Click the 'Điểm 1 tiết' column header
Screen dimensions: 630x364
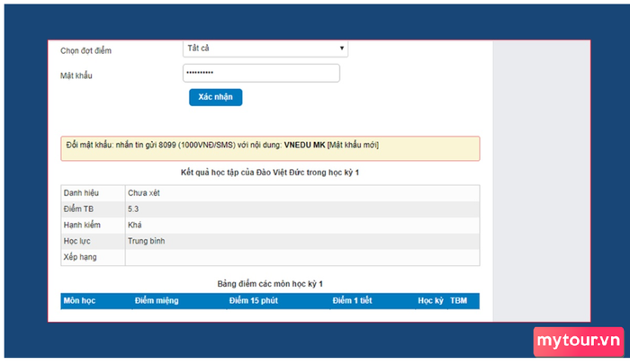pos(352,300)
